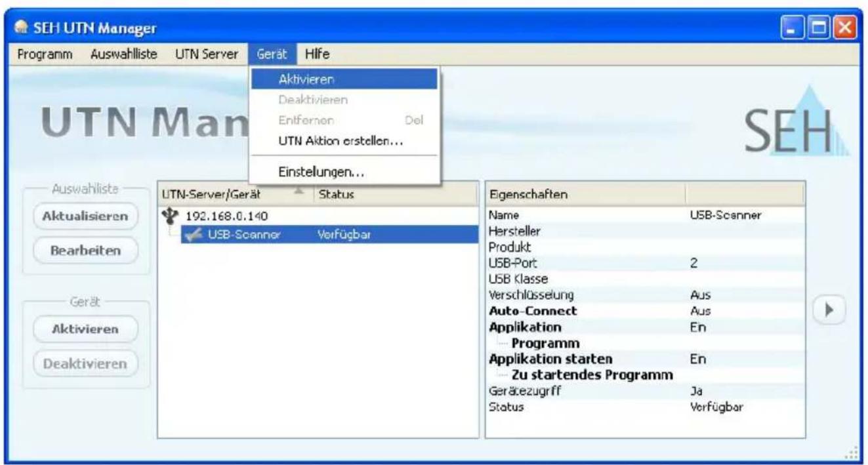Select the Programm sub-property row
The width and height of the screenshot is (868, 465).
pyautogui.click(x=645, y=342)
